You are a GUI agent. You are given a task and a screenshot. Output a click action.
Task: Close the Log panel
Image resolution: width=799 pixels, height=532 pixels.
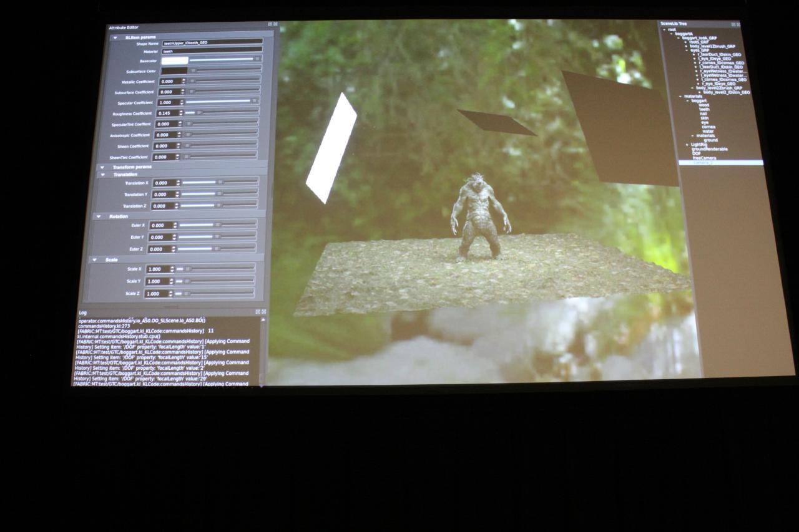[x=263, y=311]
